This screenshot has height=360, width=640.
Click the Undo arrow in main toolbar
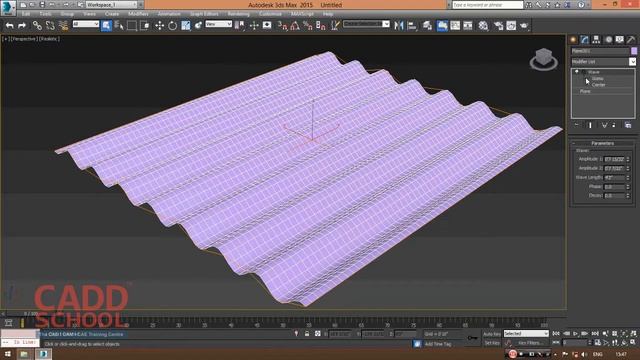[9, 25]
